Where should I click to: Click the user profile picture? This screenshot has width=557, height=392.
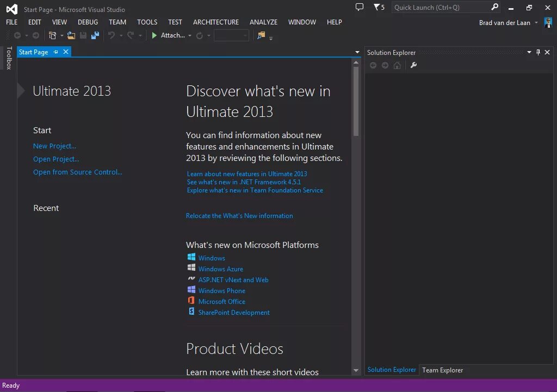548,22
